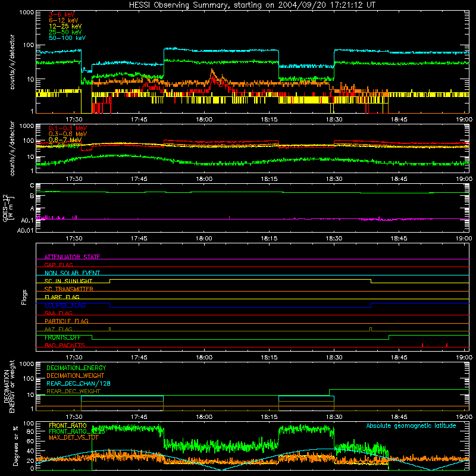Click 18:15 tick under the MeV count panel

[269, 179]
